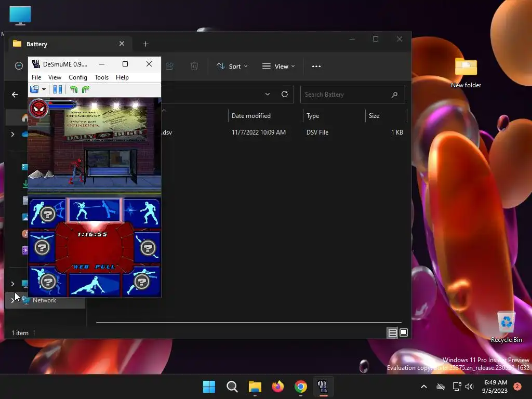The height and width of the screenshot is (399, 532).
Task: Click the '1 KB' size cell
Action: pos(397,132)
